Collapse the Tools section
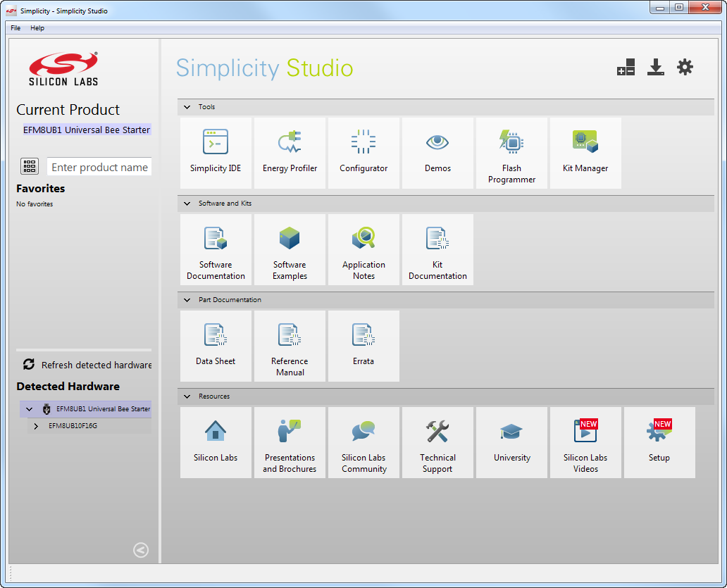Screen dimensions: 727x588 (x=187, y=107)
